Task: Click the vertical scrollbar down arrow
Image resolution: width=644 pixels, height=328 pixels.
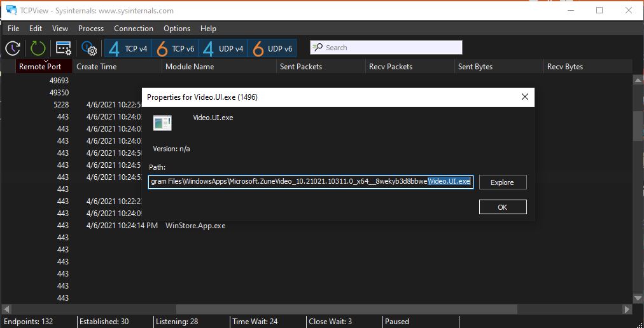Action: [x=638, y=298]
